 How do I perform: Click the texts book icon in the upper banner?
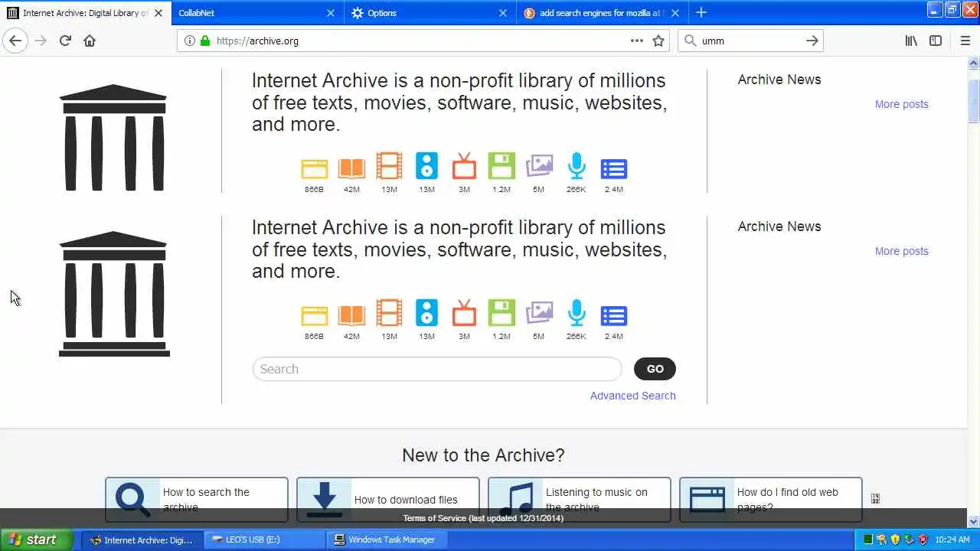(x=351, y=168)
